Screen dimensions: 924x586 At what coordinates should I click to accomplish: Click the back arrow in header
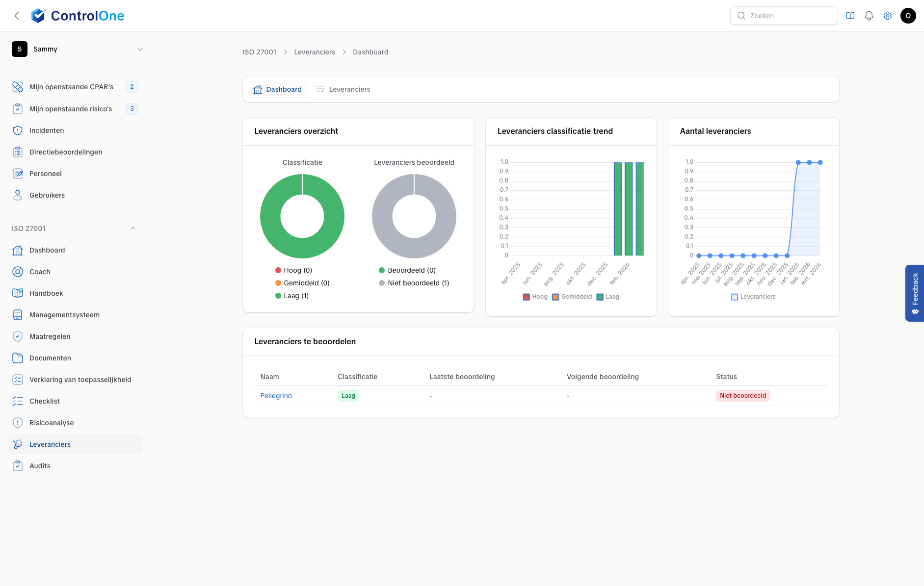click(17, 16)
